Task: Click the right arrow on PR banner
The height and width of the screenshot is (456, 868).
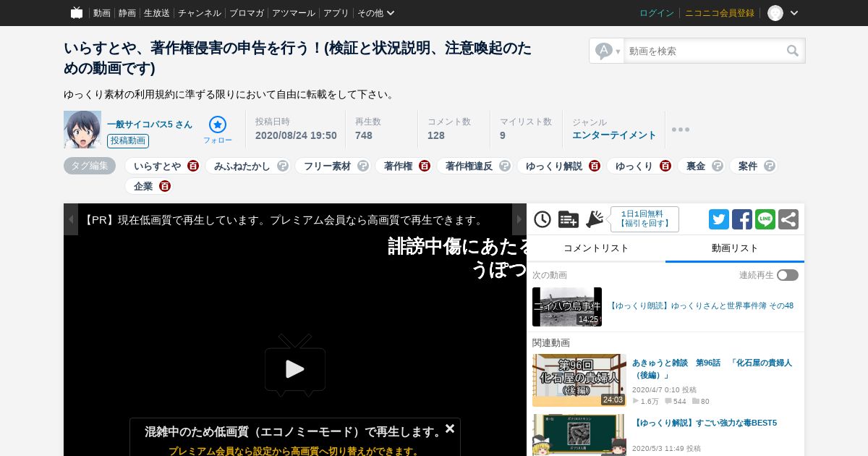Action: pyautogui.click(x=519, y=219)
